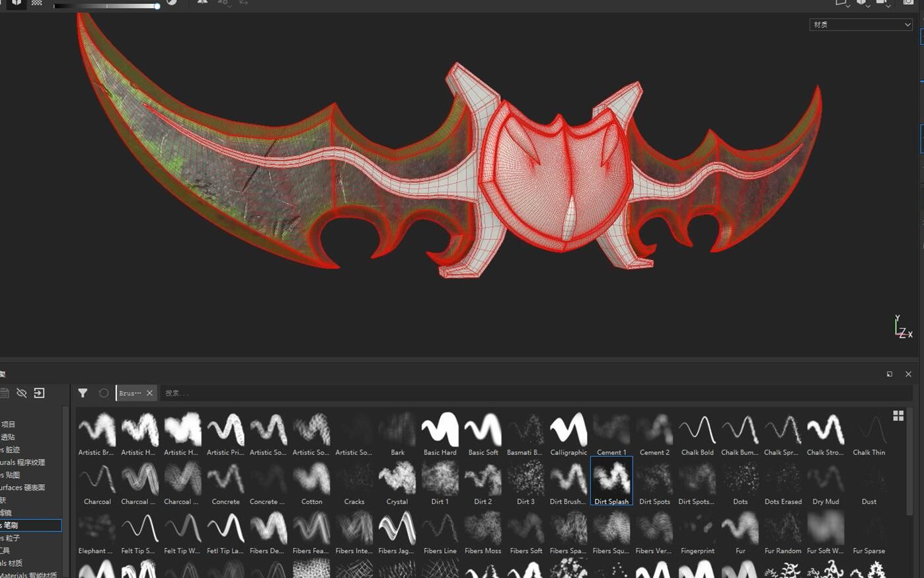Select the Calligraphic brush
The image size is (924, 578).
(x=568, y=434)
